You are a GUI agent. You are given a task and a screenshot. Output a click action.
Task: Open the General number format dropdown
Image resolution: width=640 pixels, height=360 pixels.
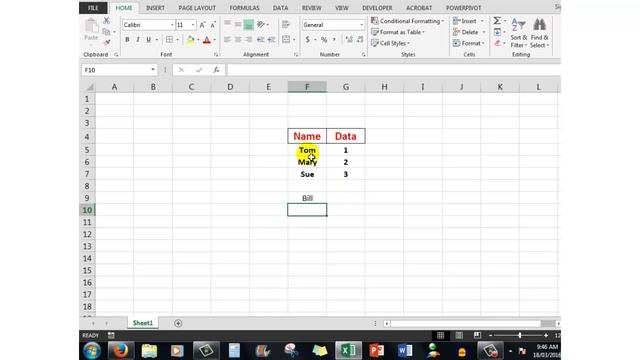click(361, 25)
